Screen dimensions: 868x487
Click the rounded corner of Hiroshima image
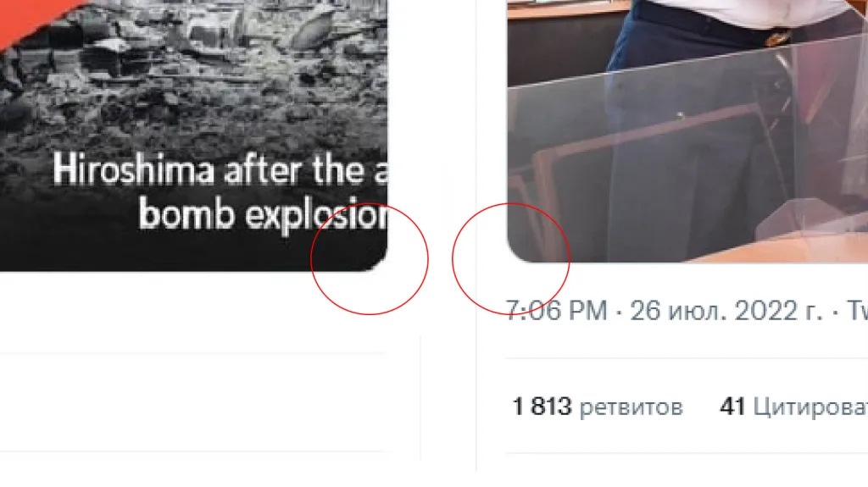point(379,263)
